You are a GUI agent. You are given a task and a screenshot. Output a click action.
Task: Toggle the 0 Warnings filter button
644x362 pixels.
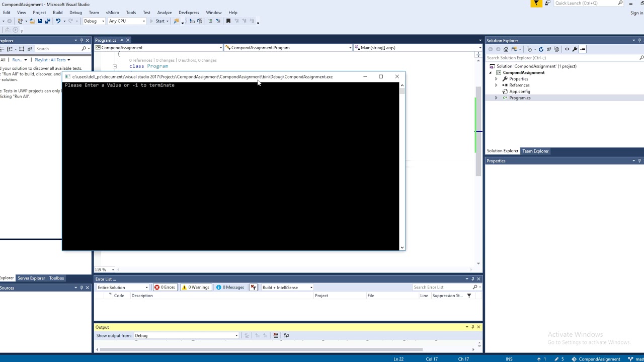(196, 288)
